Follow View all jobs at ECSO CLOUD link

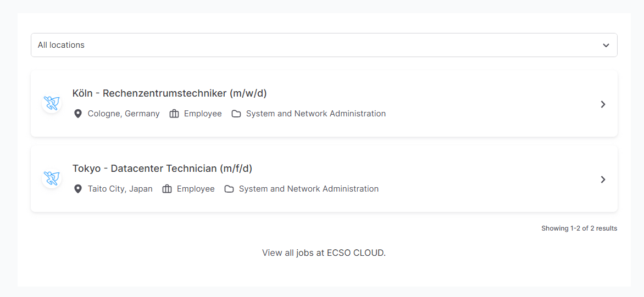(x=324, y=253)
